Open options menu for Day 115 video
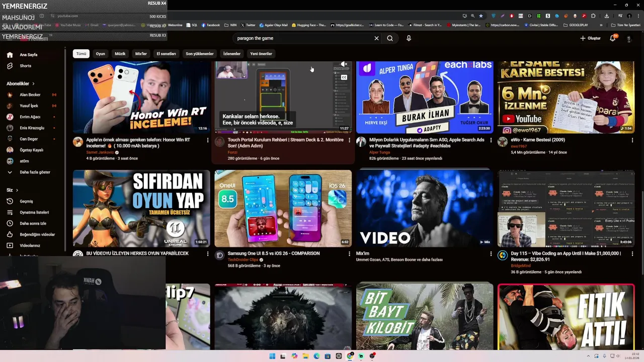 pyautogui.click(x=633, y=254)
